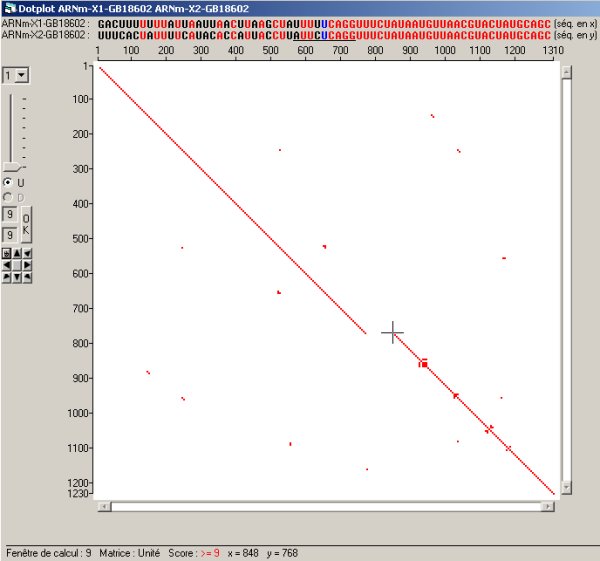Click the bottom-right diagonal arrow button
Image resolution: width=600 pixels, height=561 pixels.
pyautogui.click(x=27, y=276)
